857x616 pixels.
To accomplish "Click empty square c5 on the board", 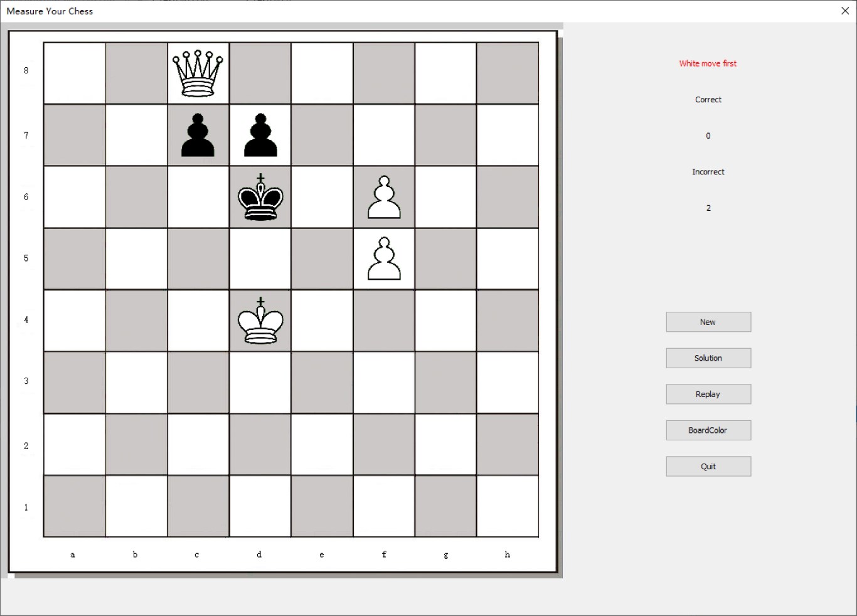I will 198,258.
